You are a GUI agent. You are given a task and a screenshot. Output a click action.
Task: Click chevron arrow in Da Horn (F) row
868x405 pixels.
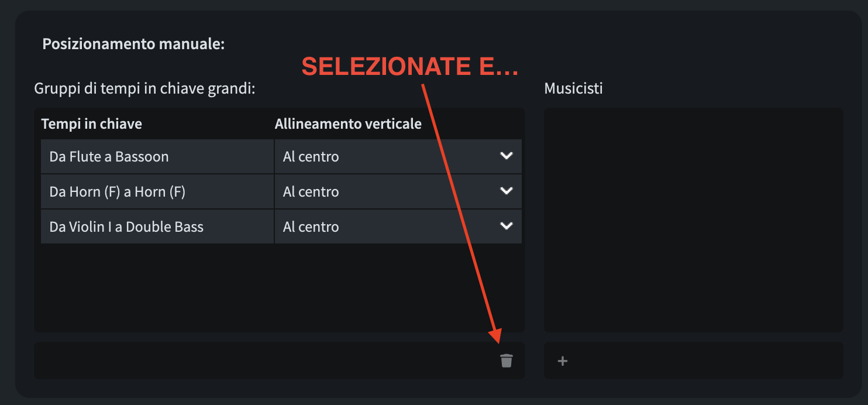click(506, 191)
